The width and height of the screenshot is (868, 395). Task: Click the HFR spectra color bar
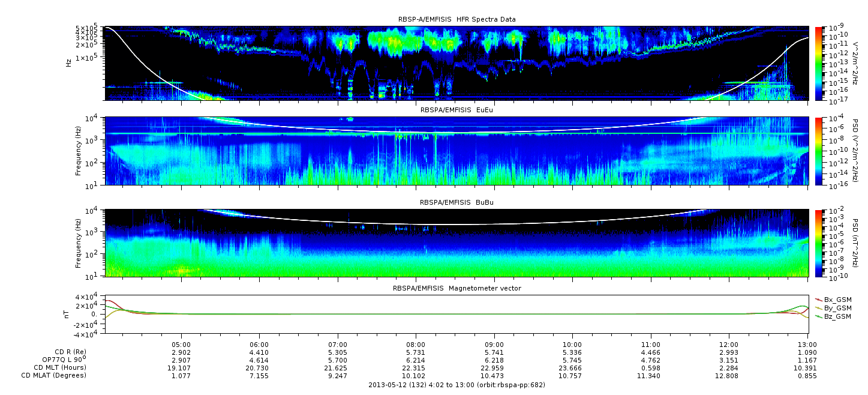[819, 63]
